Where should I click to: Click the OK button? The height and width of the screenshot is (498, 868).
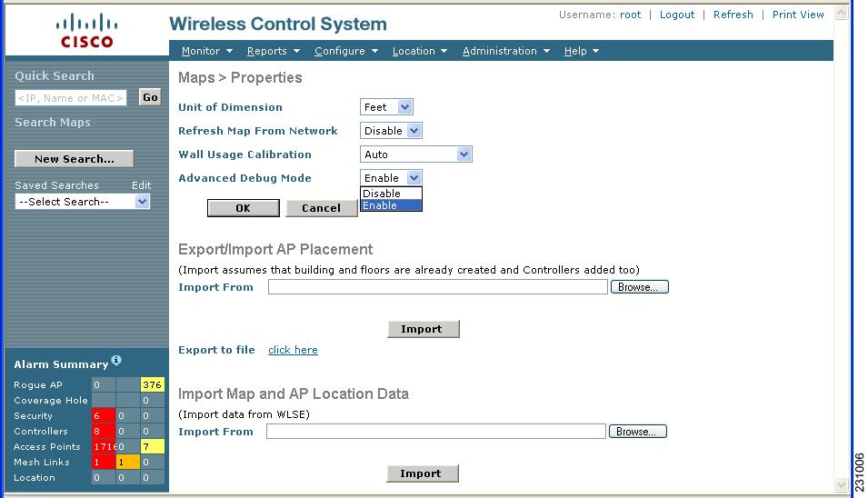pos(243,208)
